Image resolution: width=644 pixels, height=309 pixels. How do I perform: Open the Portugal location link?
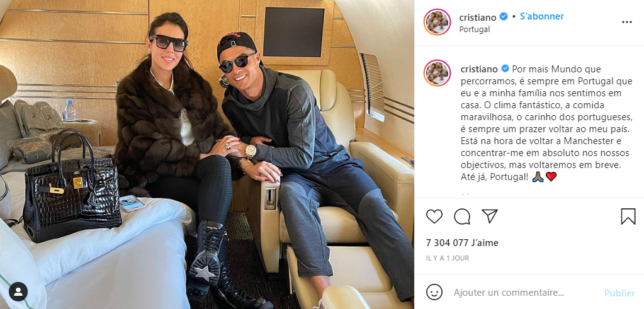coord(475,30)
